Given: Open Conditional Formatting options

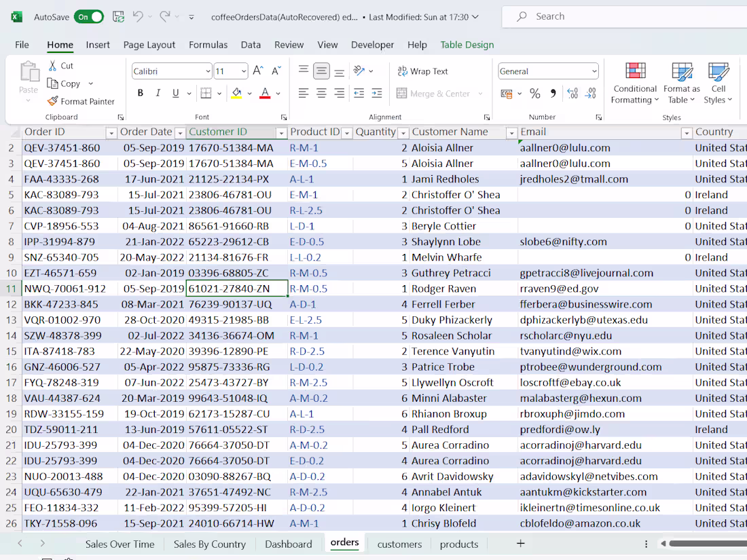Looking at the screenshot, I should (x=634, y=81).
